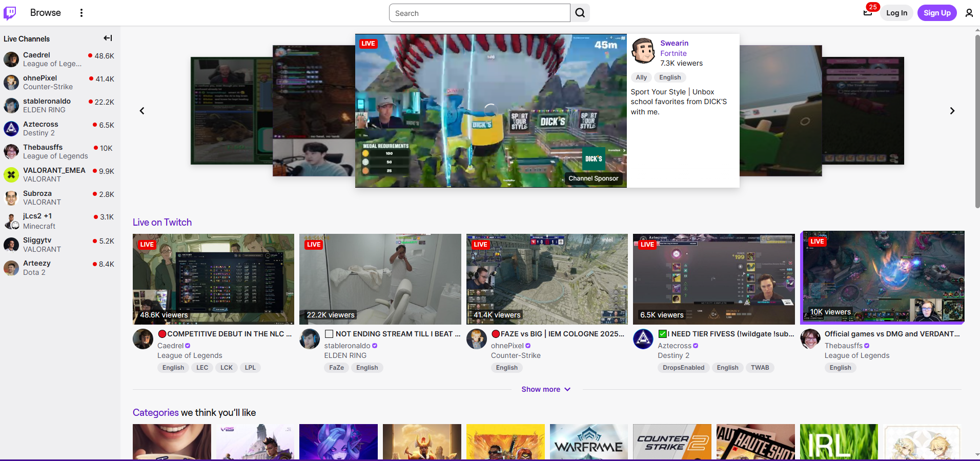Open stableronaldo's avatar beside the stream title
The height and width of the screenshot is (461, 980).
[x=310, y=339]
